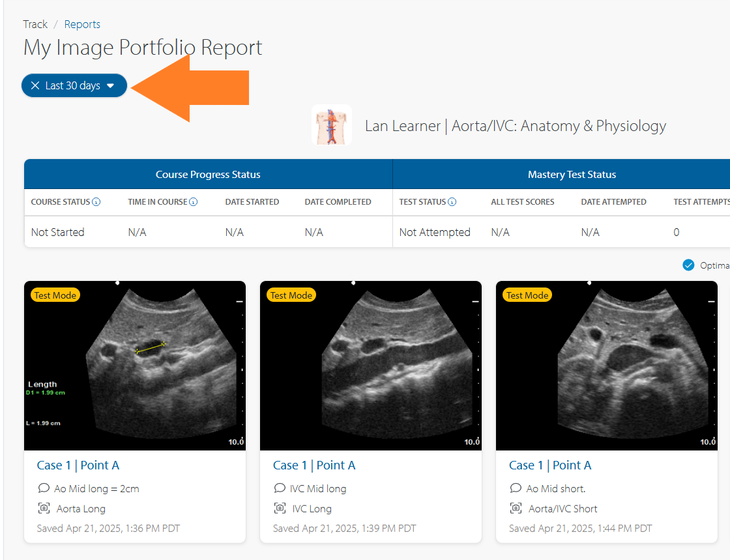This screenshot has width=730, height=560.
Task: Open Case 1 Point A Aorta Long link
Action: (x=78, y=465)
